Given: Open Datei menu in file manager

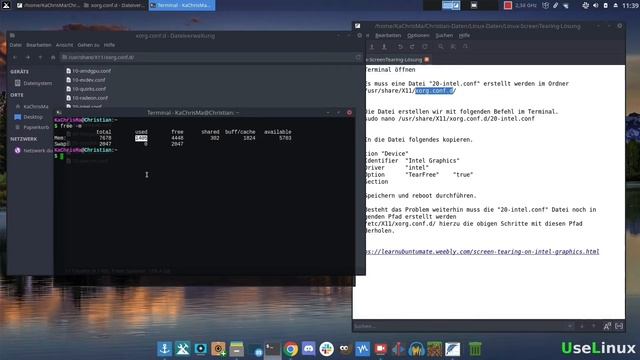Looking at the screenshot, I should (16, 45).
